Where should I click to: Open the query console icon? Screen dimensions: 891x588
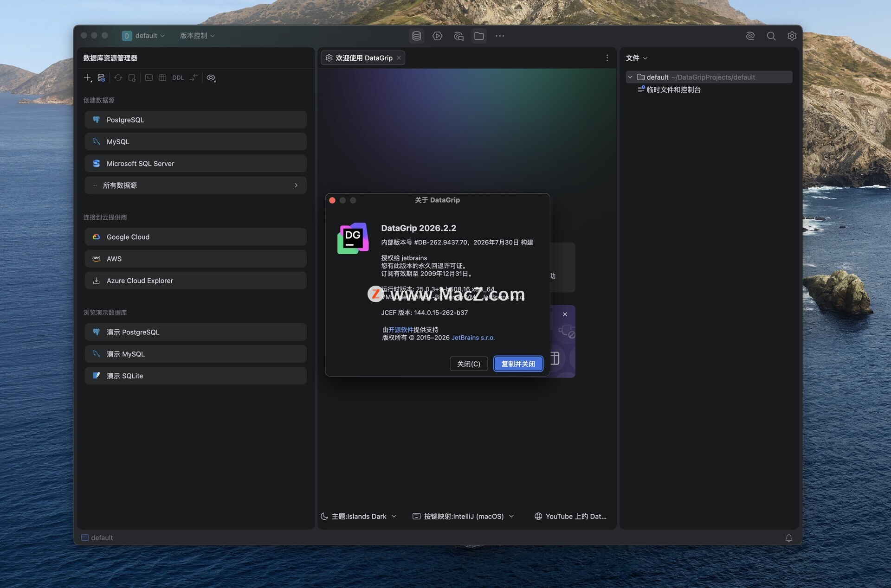149,77
